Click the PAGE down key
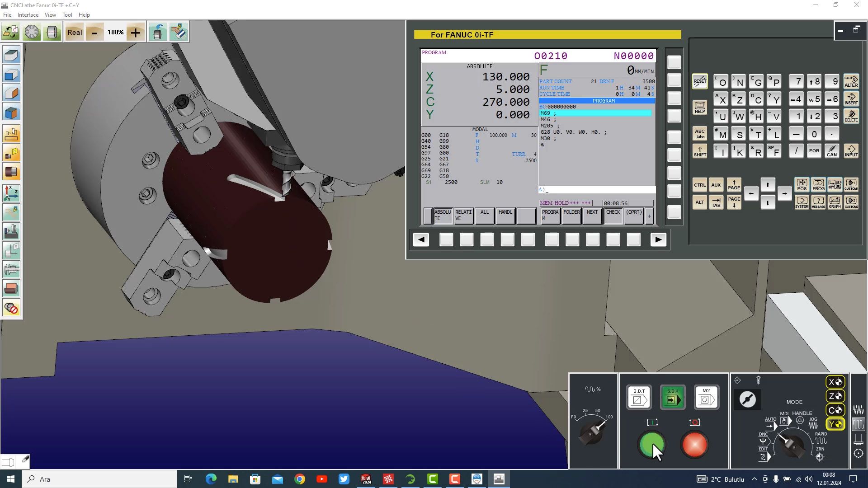Screen dimensions: 868x488 [x=734, y=202]
